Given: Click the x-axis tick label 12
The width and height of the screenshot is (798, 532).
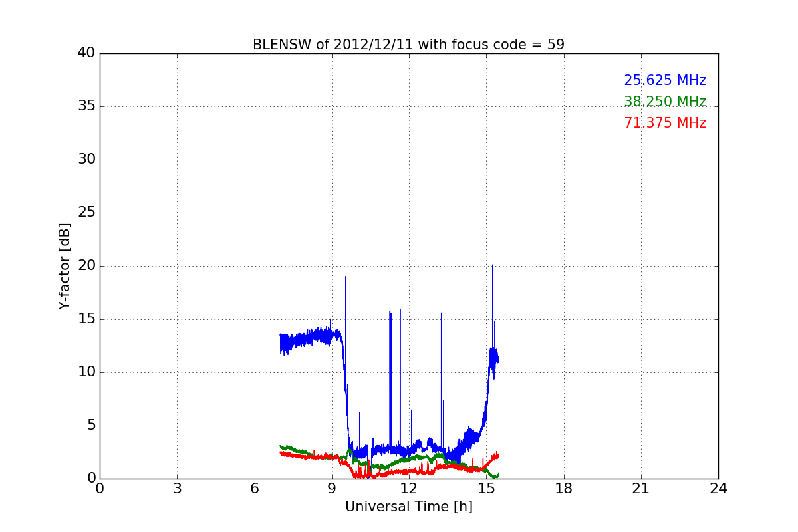Looking at the screenshot, I should pyautogui.click(x=409, y=489).
